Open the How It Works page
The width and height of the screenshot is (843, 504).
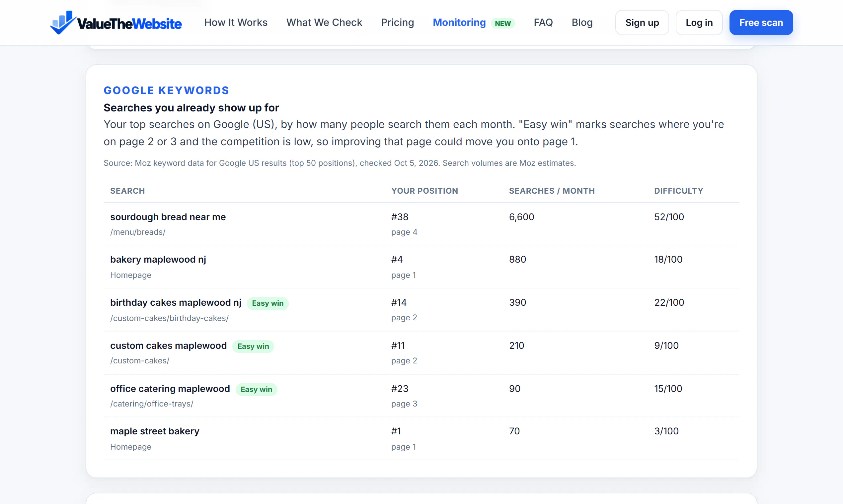click(236, 23)
